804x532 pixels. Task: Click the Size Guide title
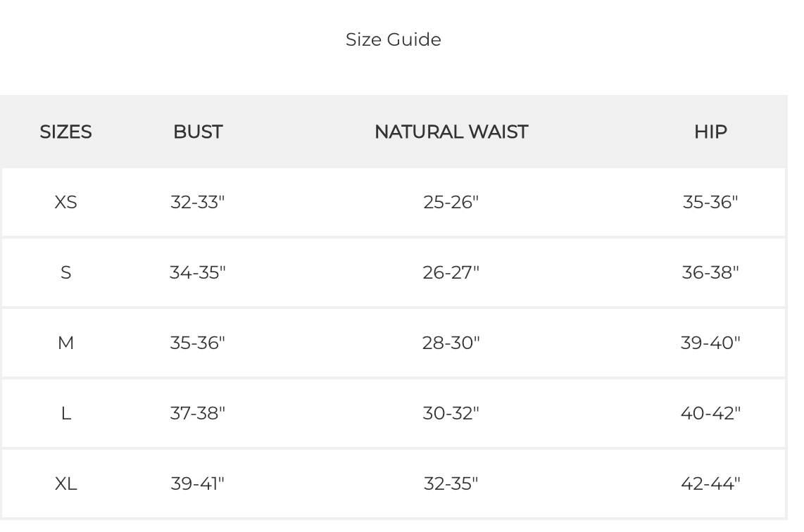pyautogui.click(x=393, y=40)
